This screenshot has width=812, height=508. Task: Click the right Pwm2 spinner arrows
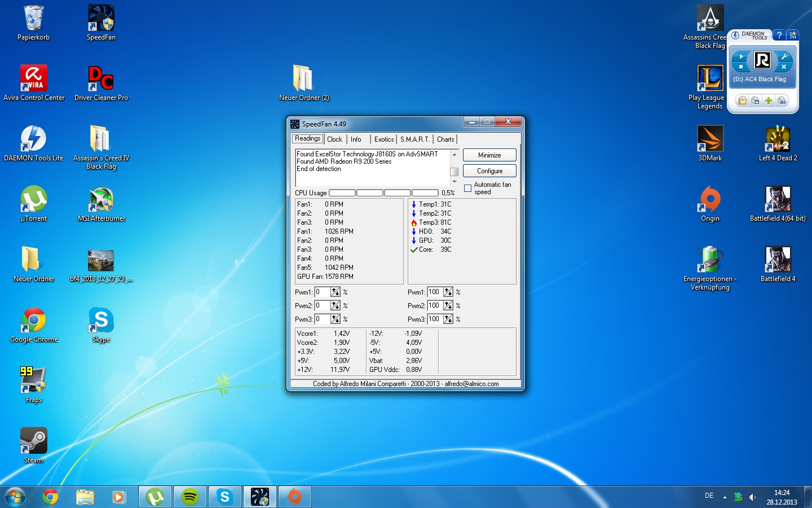click(x=448, y=305)
